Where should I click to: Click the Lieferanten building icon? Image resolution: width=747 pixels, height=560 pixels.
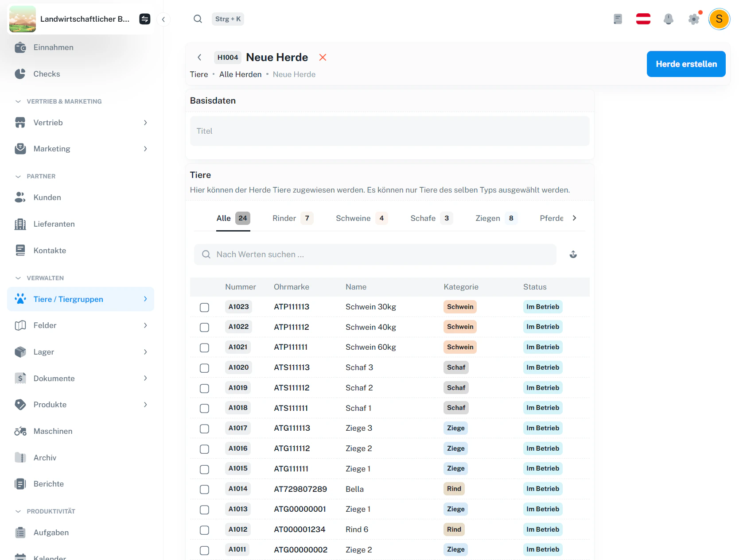coord(20,224)
